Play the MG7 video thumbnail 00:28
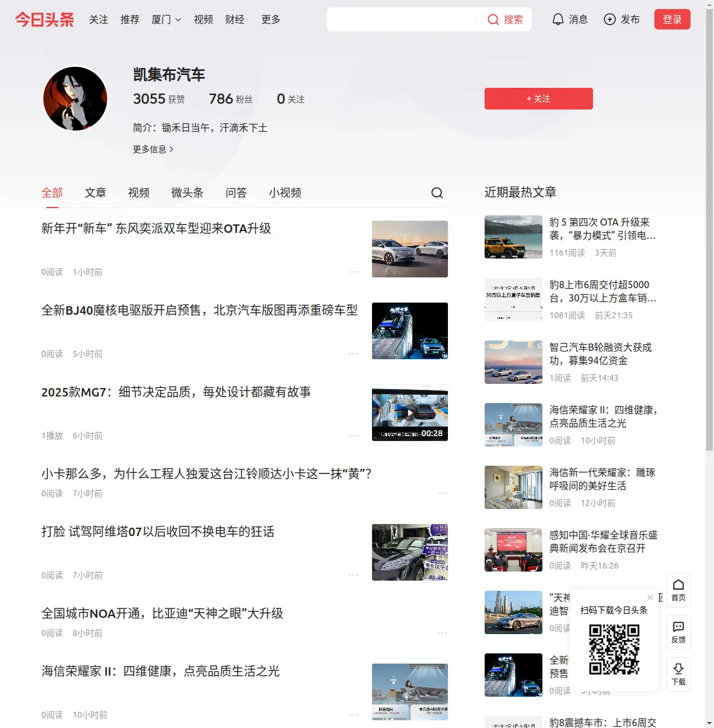Image resolution: width=714 pixels, height=728 pixels. [x=410, y=413]
